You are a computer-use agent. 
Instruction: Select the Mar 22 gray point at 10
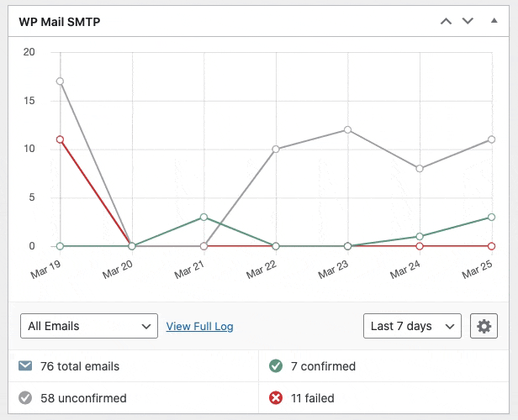pyautogui.click(x=276, y=150)
